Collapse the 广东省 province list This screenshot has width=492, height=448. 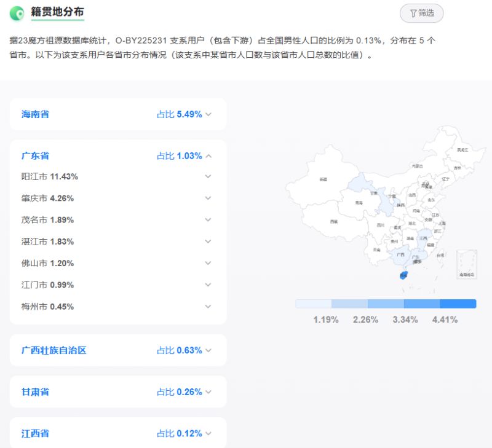point(208,156)
